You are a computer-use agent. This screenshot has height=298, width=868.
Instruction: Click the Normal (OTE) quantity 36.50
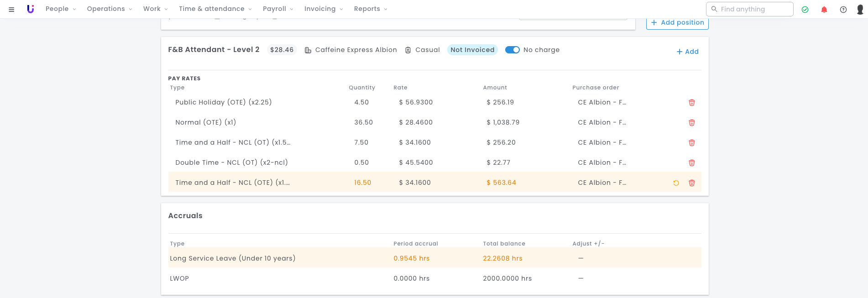click(x=363, y=122)
